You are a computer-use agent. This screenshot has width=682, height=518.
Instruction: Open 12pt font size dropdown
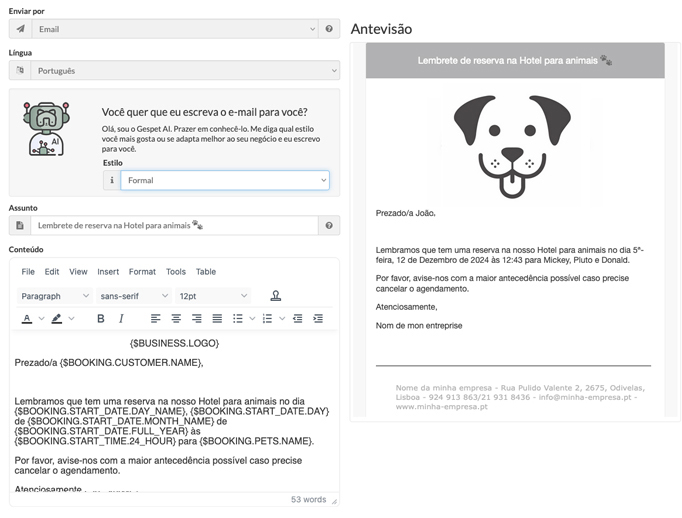click(212, 296)
